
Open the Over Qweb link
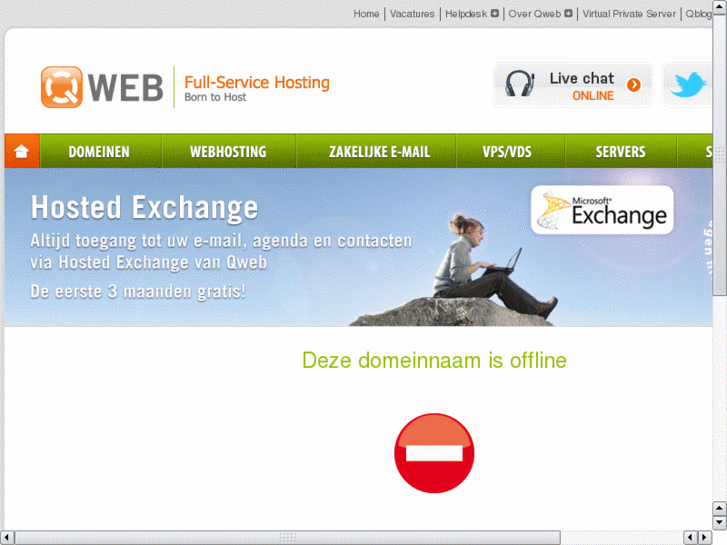coord(535,14)
